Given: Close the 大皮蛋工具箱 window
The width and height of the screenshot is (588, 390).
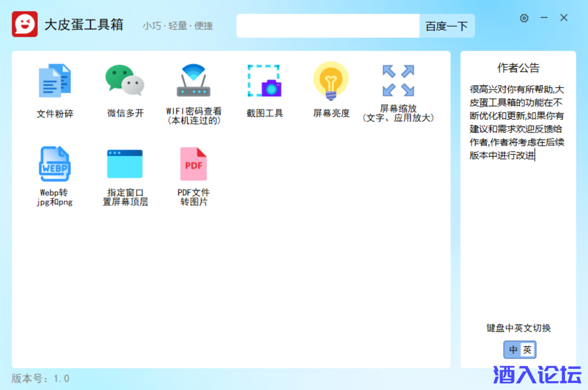Looking at the screenshot, I should [x=564, y=18].
